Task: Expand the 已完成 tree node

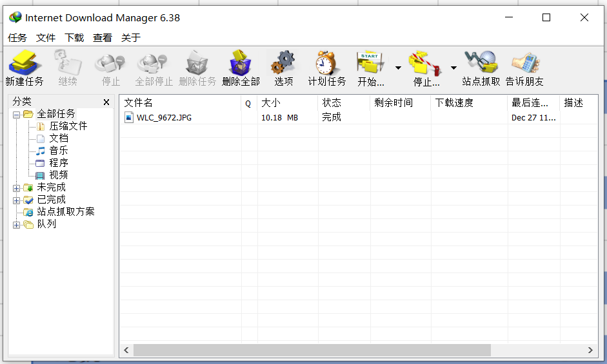Action: click(x=16, y=200)
